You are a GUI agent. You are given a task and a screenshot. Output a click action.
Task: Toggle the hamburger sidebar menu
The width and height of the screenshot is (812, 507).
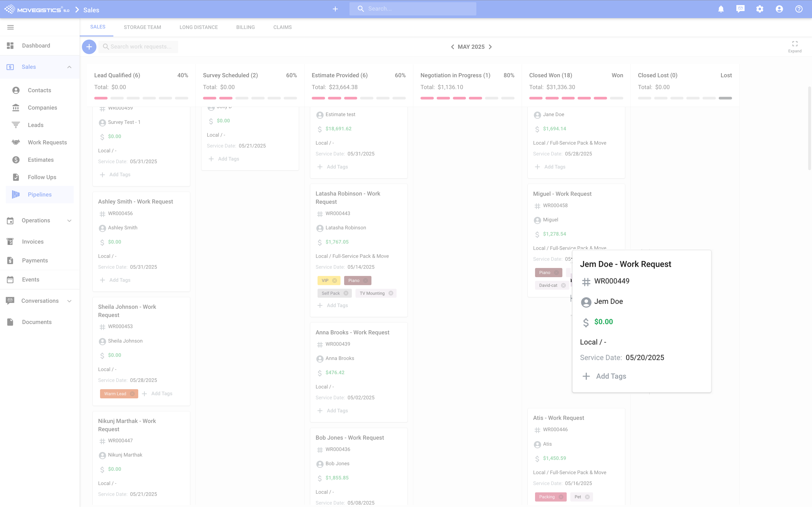pyautogui.click(x=10, y=27)
